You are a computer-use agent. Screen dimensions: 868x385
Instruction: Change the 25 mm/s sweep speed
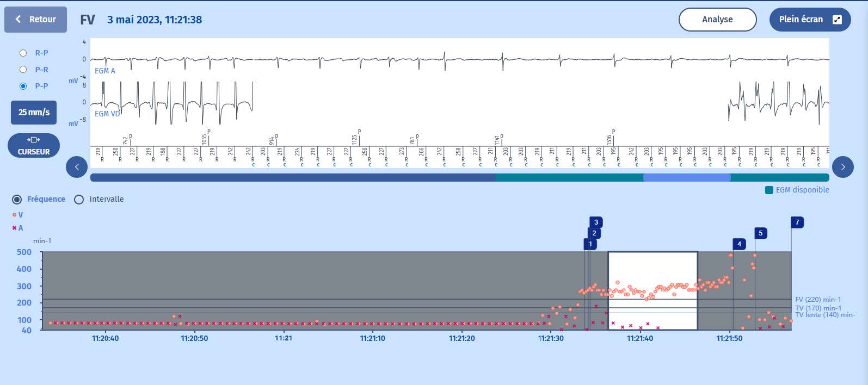click(34, 112)
